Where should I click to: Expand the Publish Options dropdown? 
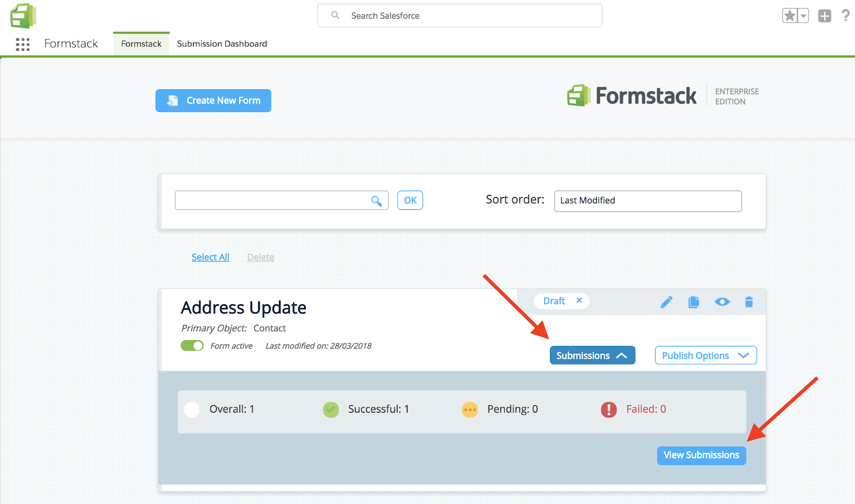pyautogui.click(x=705, y=356)
